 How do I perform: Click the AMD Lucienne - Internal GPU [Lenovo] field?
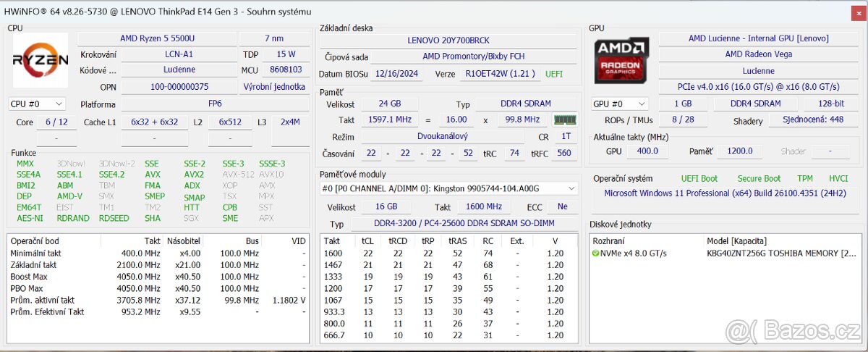[759, 38]
